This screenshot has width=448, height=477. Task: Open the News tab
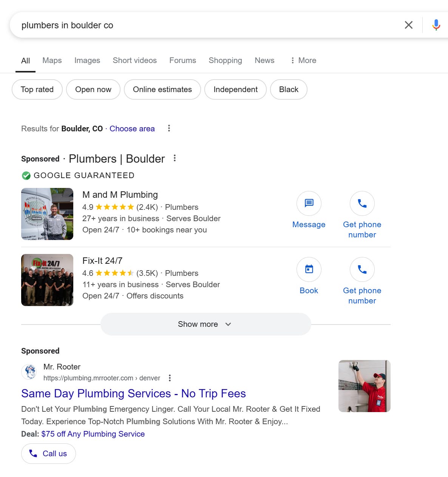[x=264, y=60]
